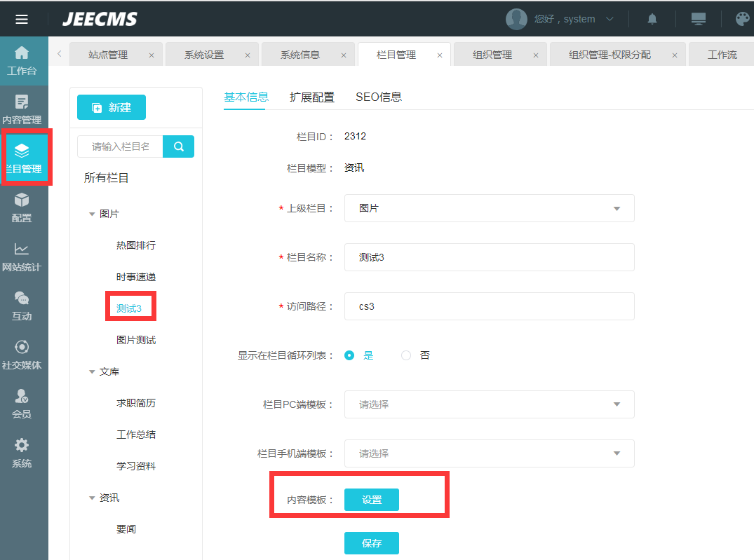The image size is (754, 560).
Task: Open the system user dropdown
Action: click(610, 19)
